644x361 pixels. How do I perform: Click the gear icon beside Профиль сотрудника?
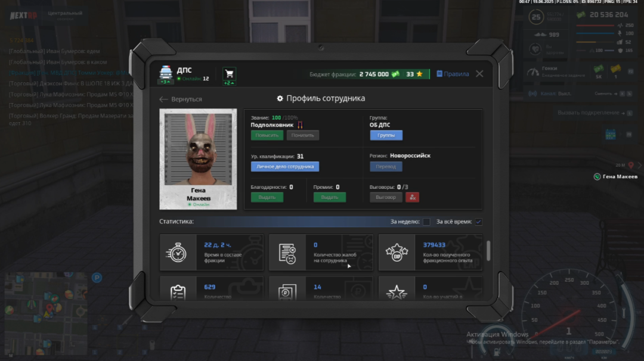coord(280,99)
